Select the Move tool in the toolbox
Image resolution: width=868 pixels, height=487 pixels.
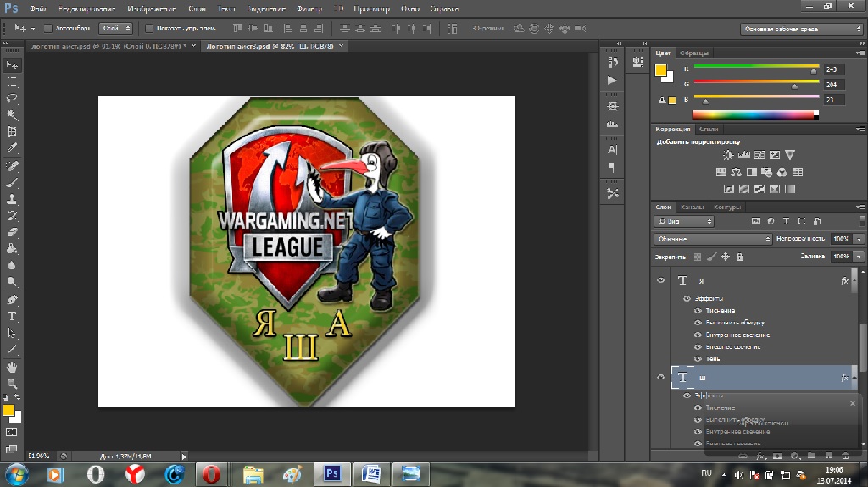(12, 64)
